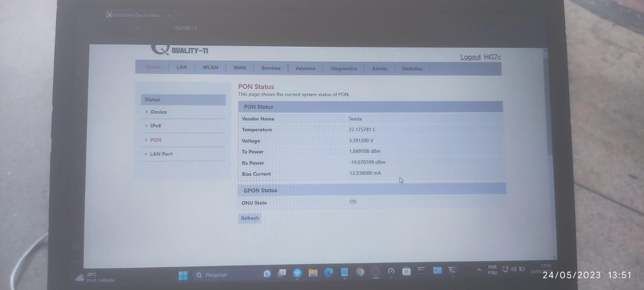
Task: Open Microsoft Store from the taskbar
Action: (x=406, y=271)
